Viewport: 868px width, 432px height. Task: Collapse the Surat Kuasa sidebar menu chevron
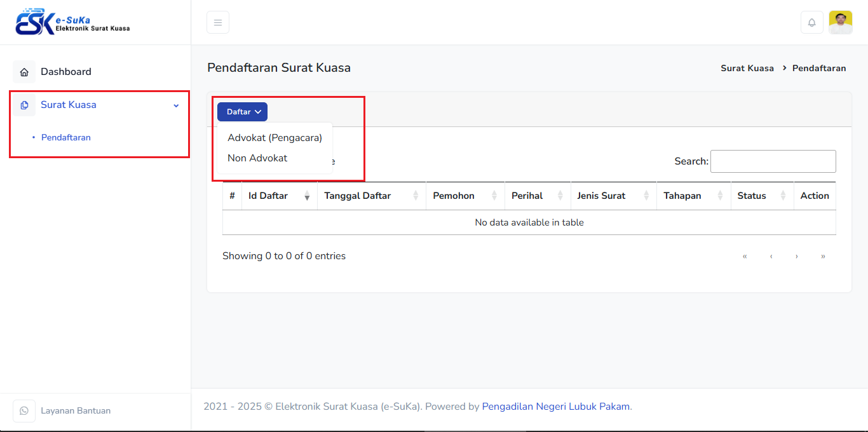(x=176, y=105)
